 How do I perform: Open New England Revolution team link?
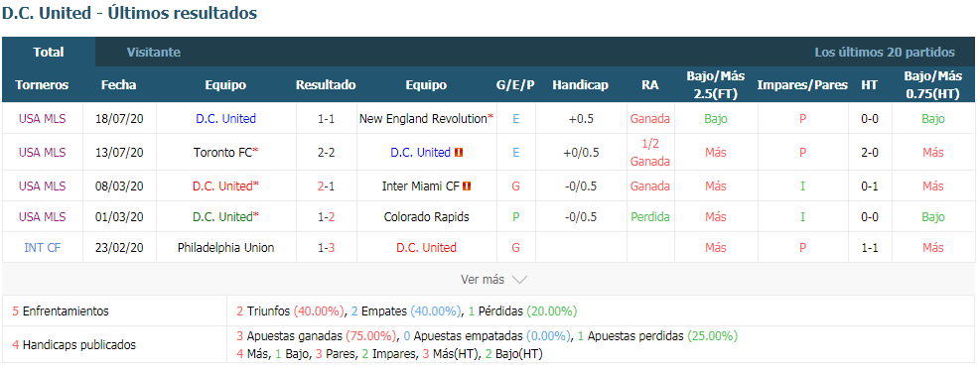423,119
